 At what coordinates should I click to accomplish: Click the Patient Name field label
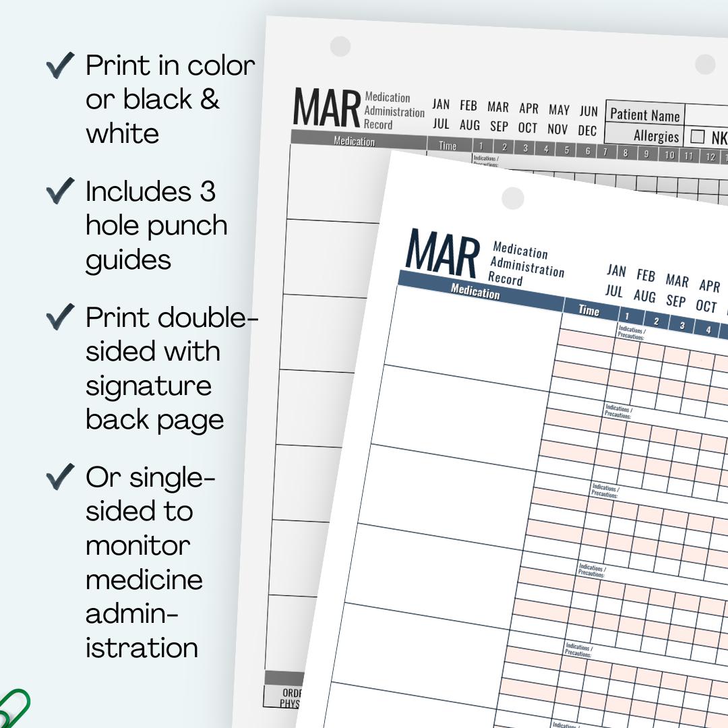644,115
